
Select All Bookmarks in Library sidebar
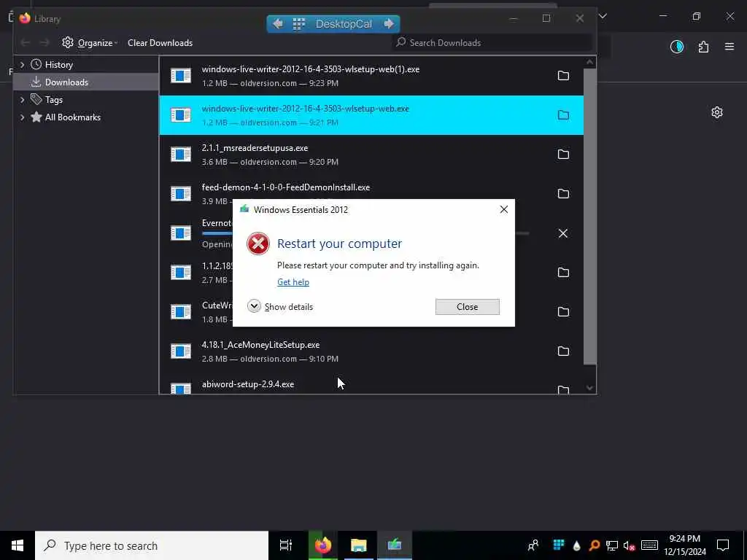72,117
